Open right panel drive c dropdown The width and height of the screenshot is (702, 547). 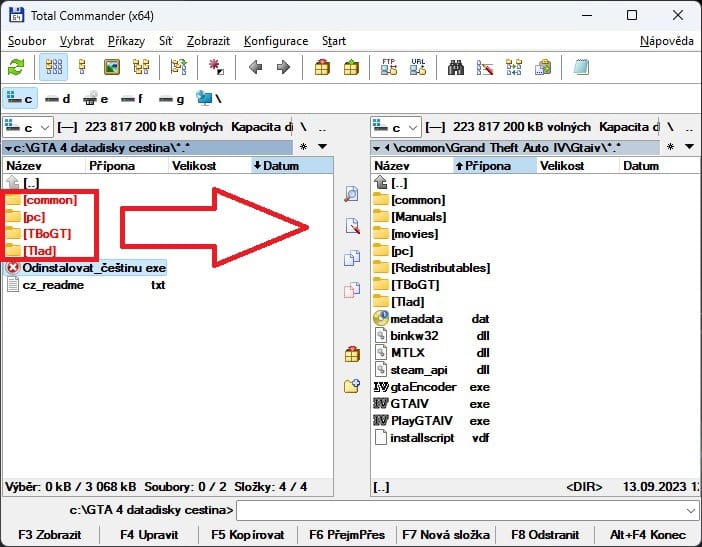(x=396, y=128)
